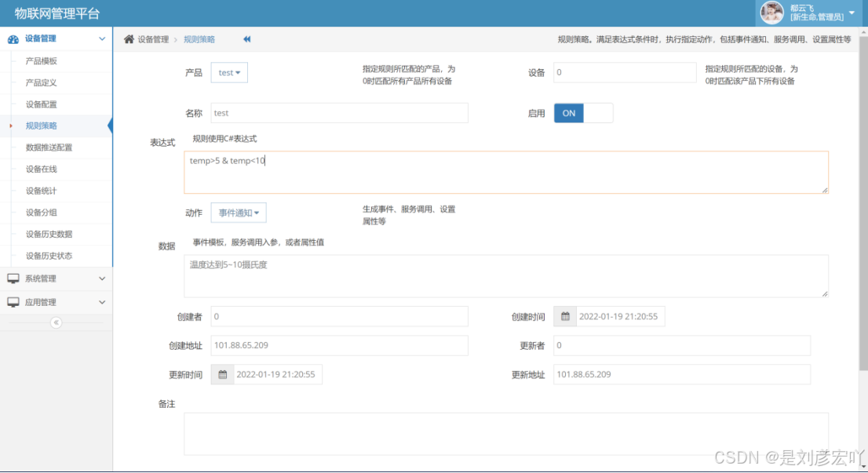This screenshot has height=473, width=868.
Task: Open 设备配置 in the sidebar
Action: pyautogui.click(x=42, y=104)
